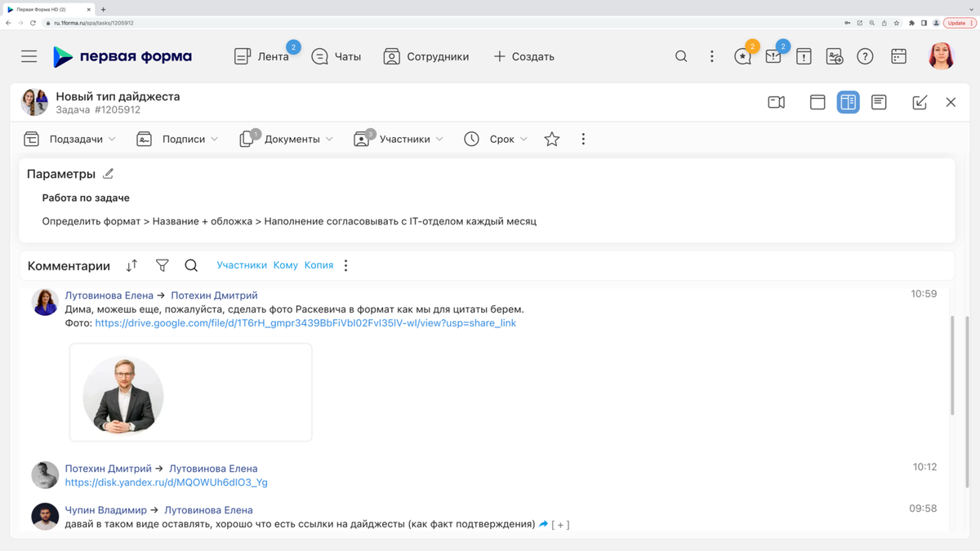Select the Участники comment recipient link
The image size is (980, 551).
242,265
